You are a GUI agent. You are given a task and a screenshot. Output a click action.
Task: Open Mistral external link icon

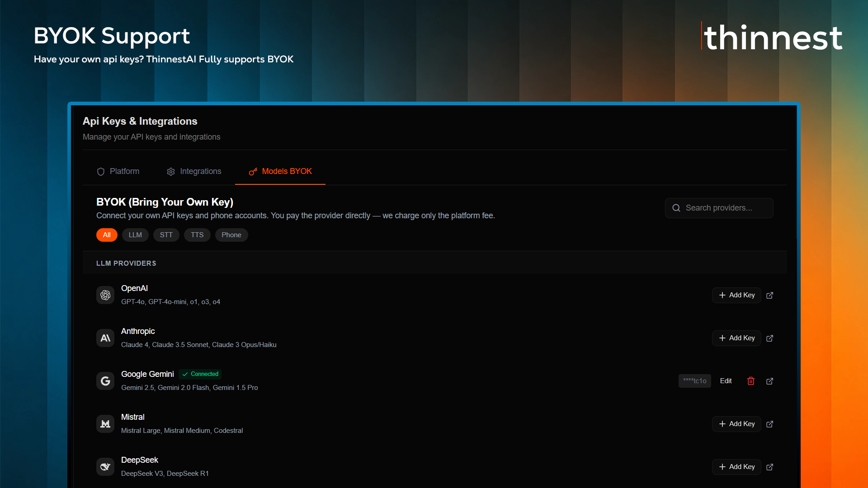[770, 424]
